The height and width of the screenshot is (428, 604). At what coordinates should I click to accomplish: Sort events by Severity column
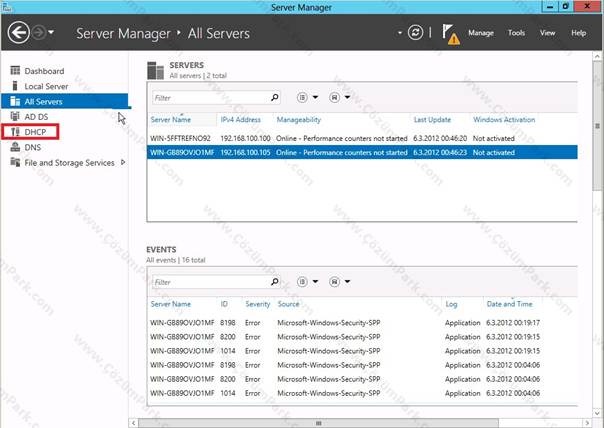[x=258, y=304]
